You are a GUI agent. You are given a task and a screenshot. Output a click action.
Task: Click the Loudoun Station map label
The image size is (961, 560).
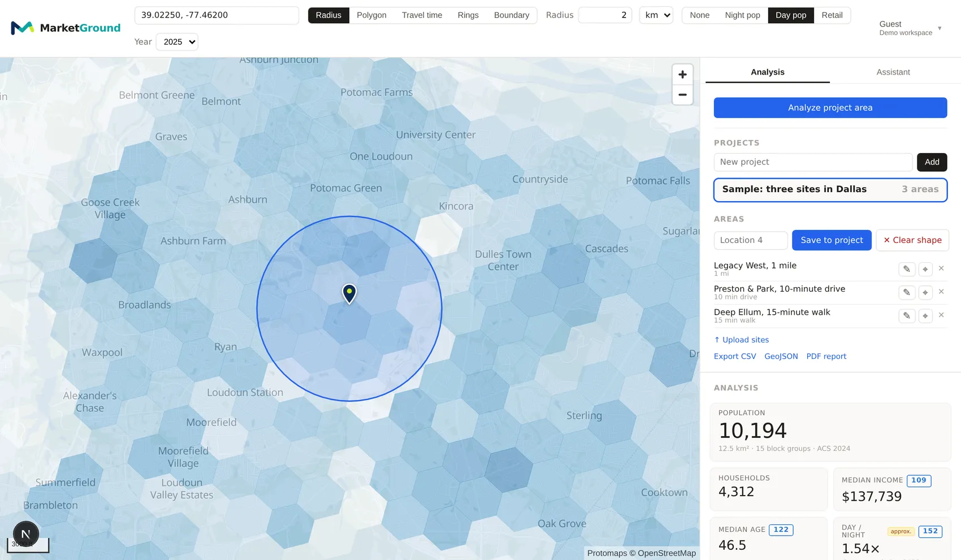point(245,393)
